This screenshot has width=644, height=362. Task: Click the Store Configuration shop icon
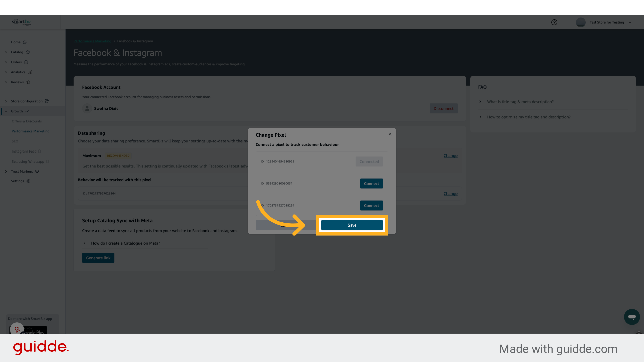click(47, 101)
